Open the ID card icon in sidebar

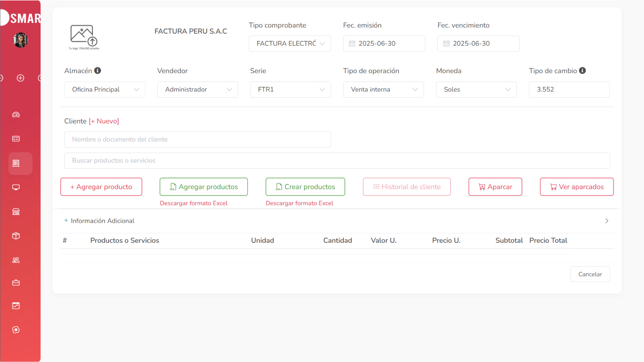point(16,139)
